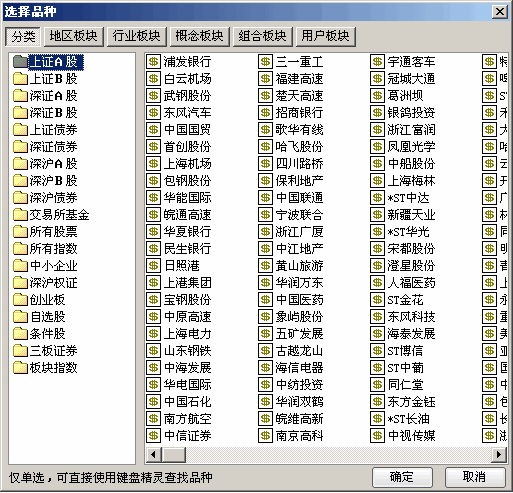Select the 深沪权证 category
The height and width of the screenshot is (493, 513).
tap(53, 283)
